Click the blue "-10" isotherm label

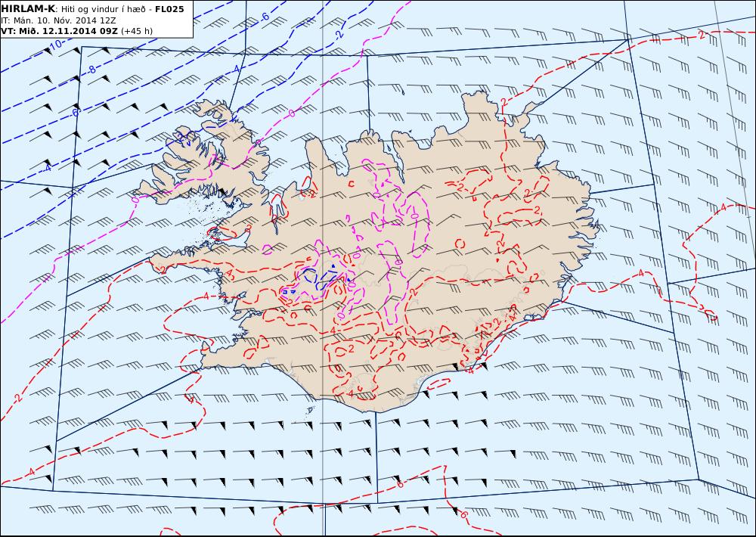pos(54,47)
